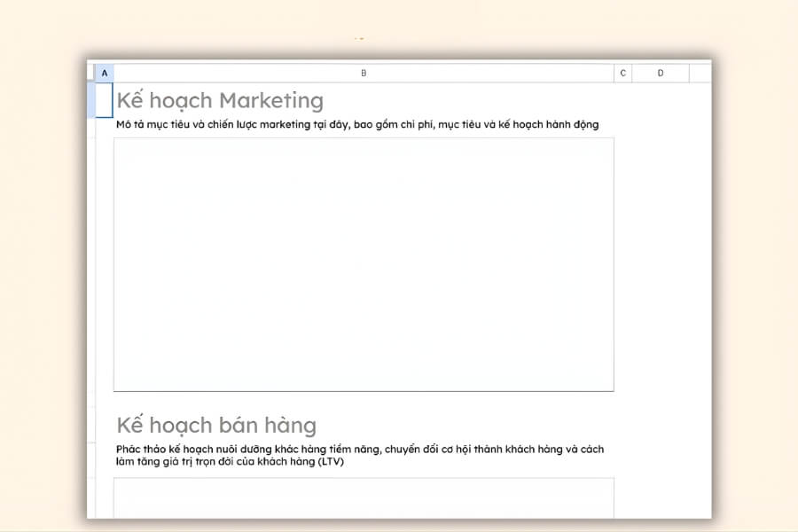
Task: Click the blank cell in column D beside the Marketing title
Action: (661, 100)
